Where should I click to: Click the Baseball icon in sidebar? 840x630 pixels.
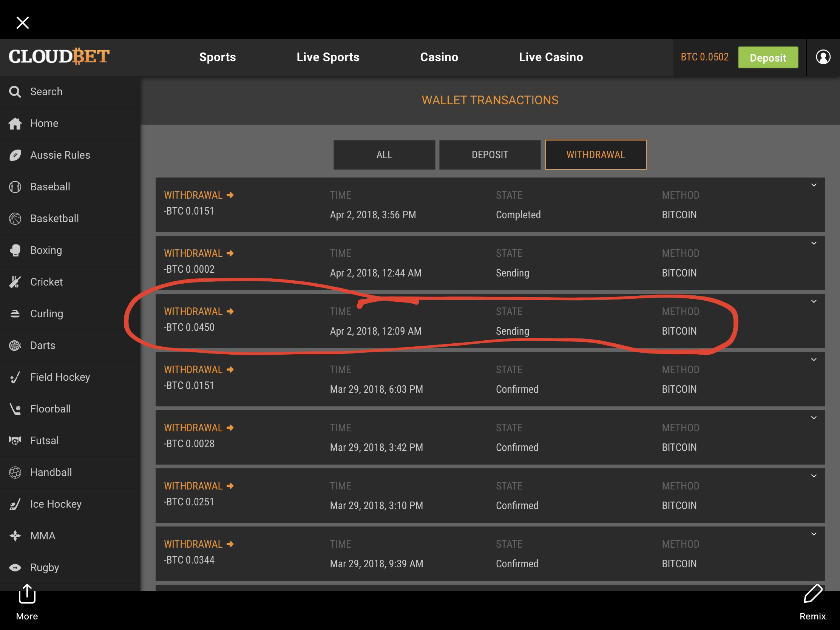pyautogui.click(x=15, y=187)
